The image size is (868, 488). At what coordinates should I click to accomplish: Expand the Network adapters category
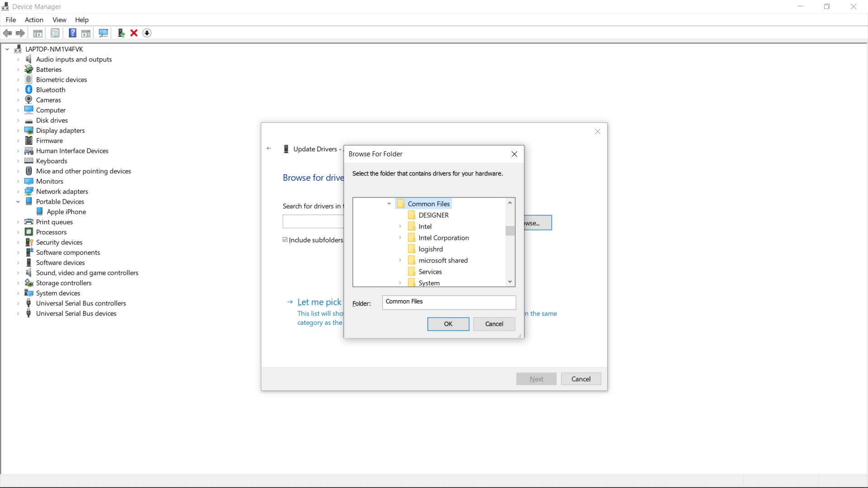[18, 191]
